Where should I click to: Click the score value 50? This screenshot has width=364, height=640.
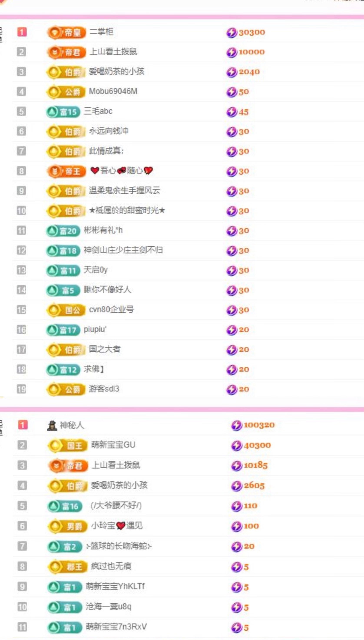[x=244, y=92]
